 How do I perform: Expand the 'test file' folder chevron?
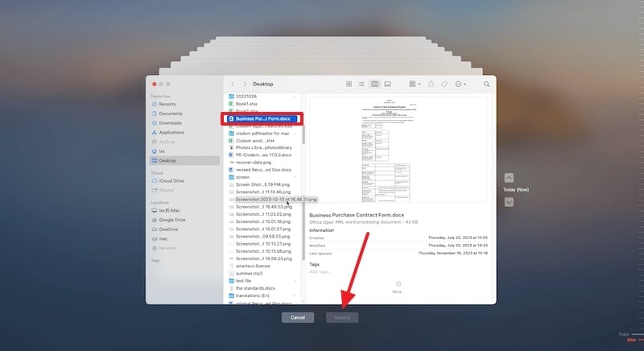295,281
